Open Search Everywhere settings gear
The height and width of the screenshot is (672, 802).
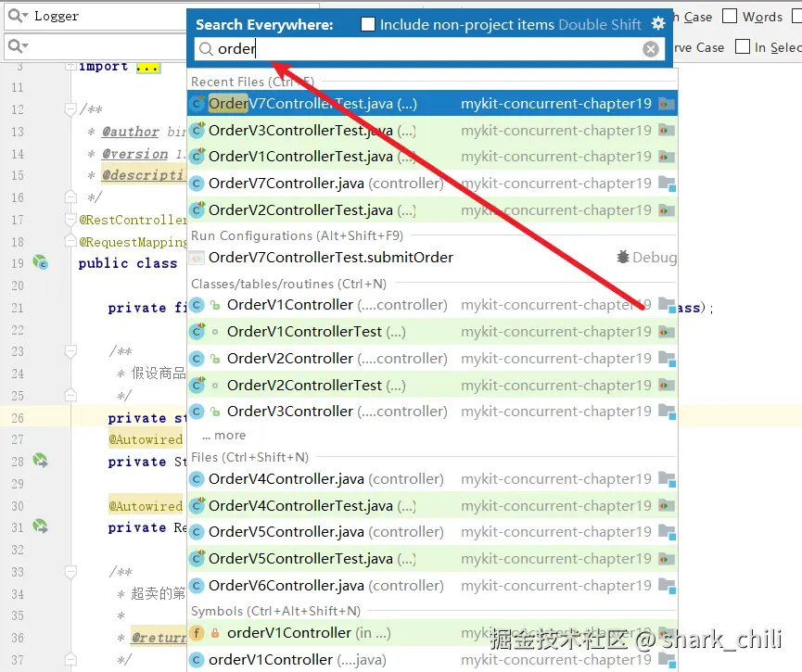point(658,23)
